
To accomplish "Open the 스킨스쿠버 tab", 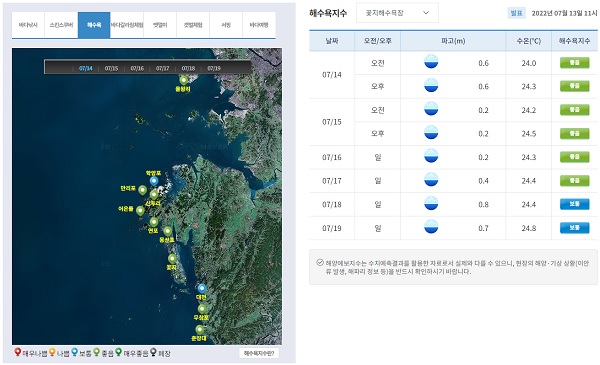I will tap(61, 25).
